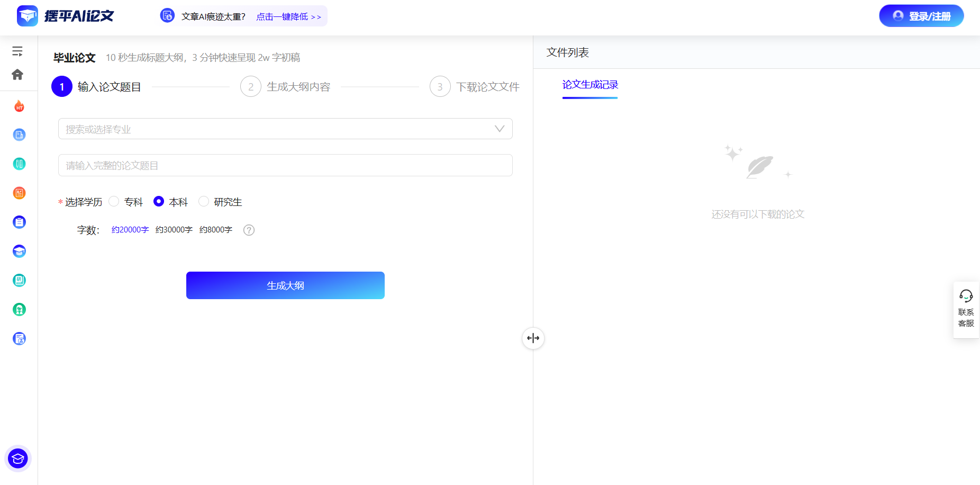
Task: Select the 研究生 education level
Action: 204,201
